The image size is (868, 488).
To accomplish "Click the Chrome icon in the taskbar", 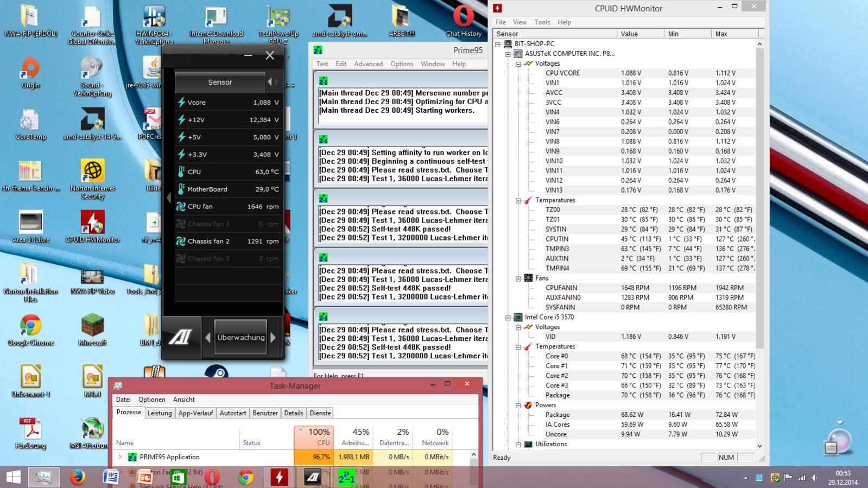I will tap(245, 477).
